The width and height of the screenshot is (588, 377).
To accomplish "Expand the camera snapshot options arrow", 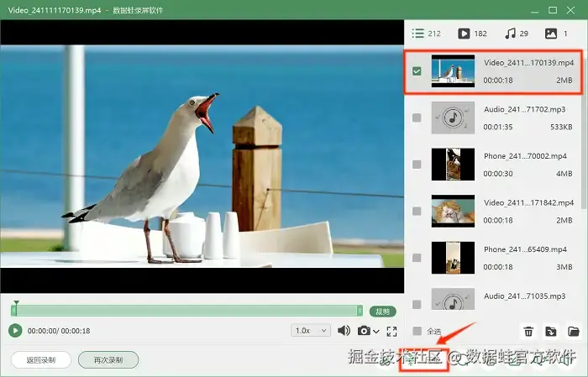I will (376, 332).
